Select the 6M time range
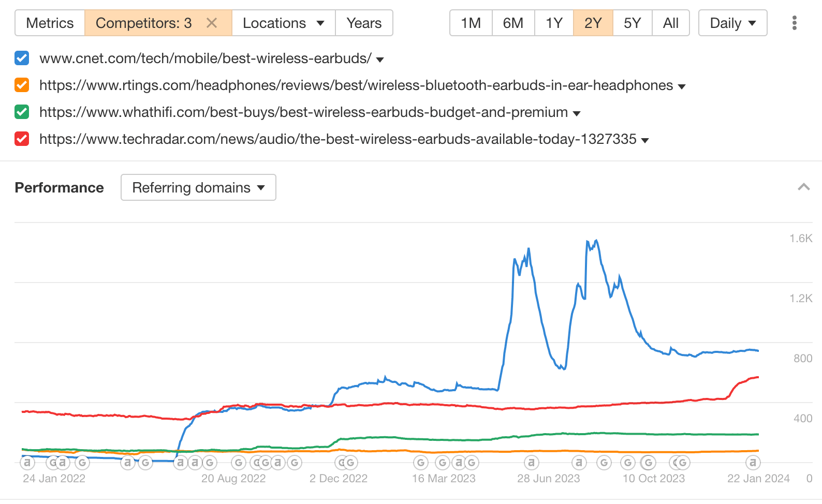The image size is (822, 504). tap(513, 23)
